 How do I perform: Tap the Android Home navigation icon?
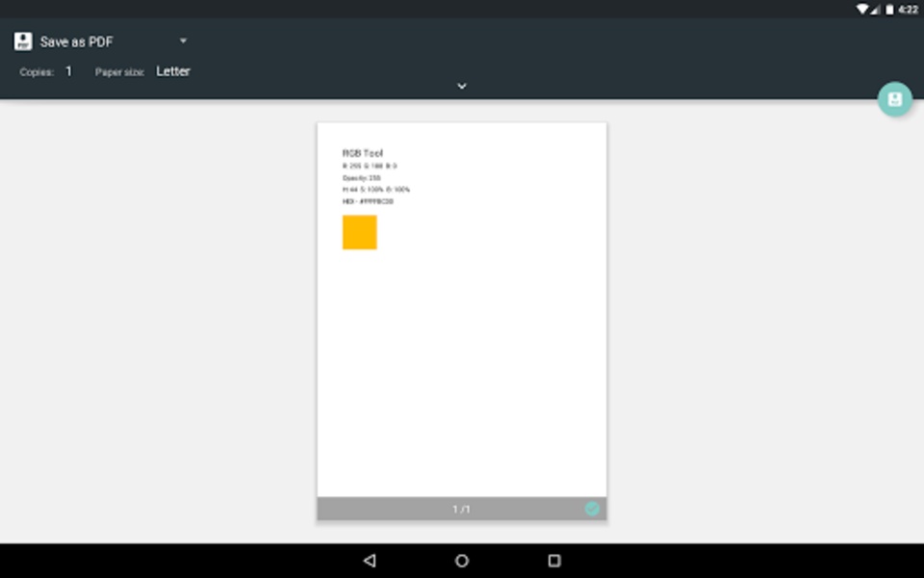tap(462, 561)
